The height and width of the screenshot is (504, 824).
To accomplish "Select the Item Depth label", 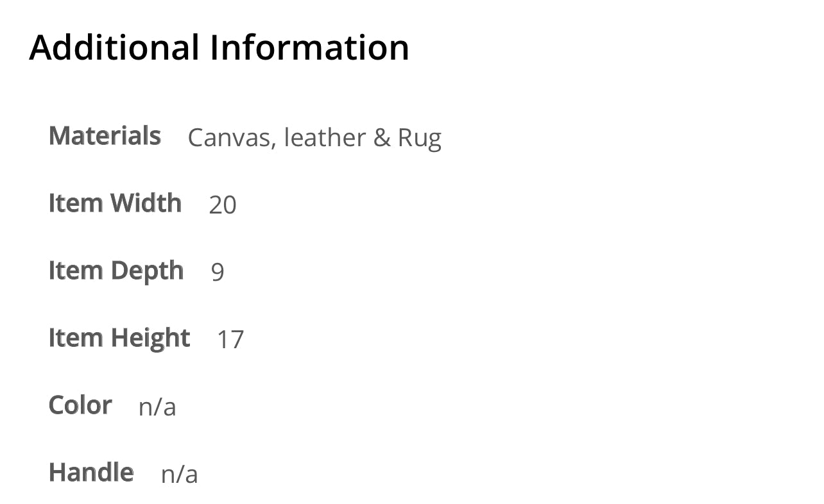I will 116,271.
